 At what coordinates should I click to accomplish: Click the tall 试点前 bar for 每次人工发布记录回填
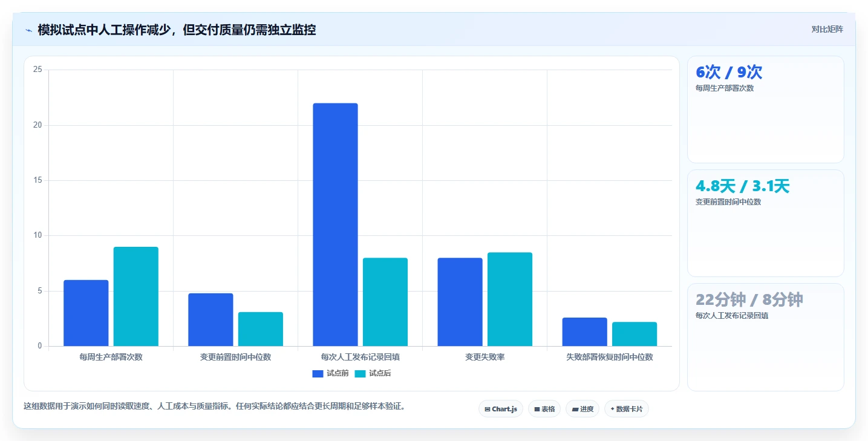coord(335,224)
